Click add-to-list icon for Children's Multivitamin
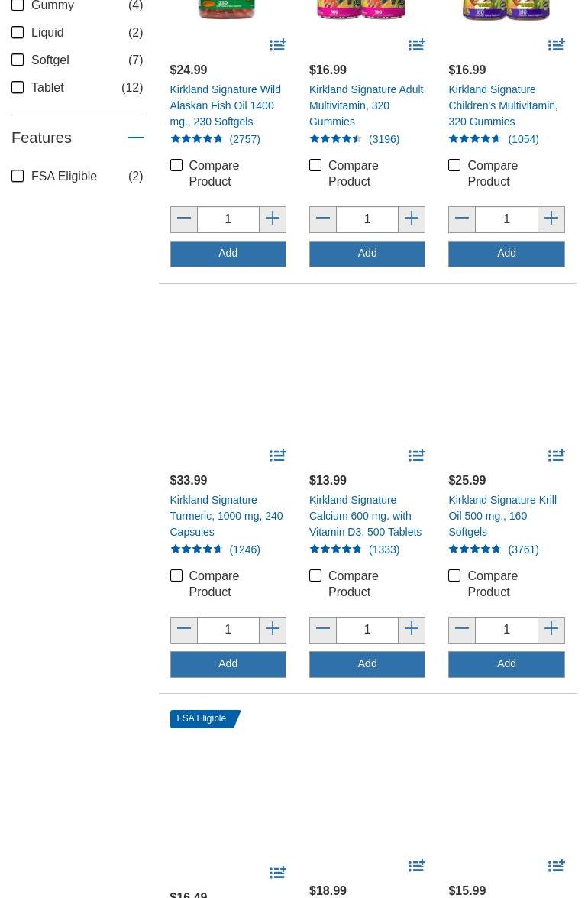Viewport: 588px width, 898px height. coord(557,46)
